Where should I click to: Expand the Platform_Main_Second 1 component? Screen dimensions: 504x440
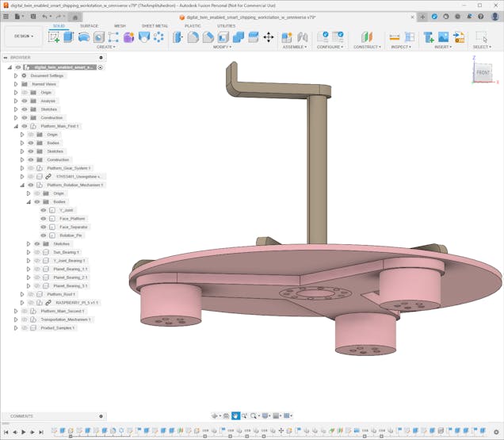pos(15,311)
